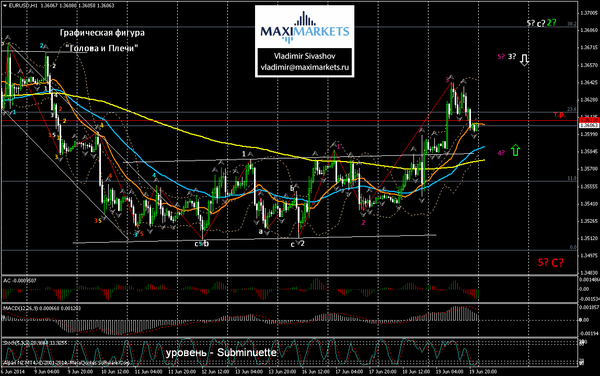Click the vladimir@maximarkets.ru email address
Viewport: 600px width, 376px height.
pos(305,67)
